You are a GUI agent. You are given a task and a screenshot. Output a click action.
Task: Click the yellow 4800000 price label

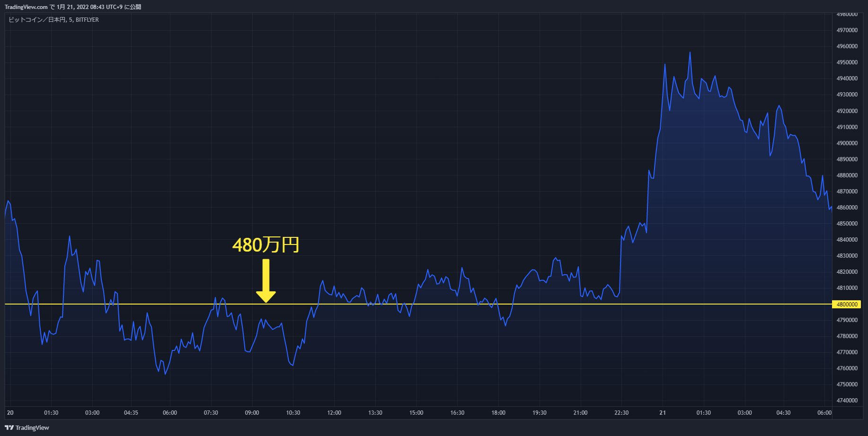coord(847,304)
